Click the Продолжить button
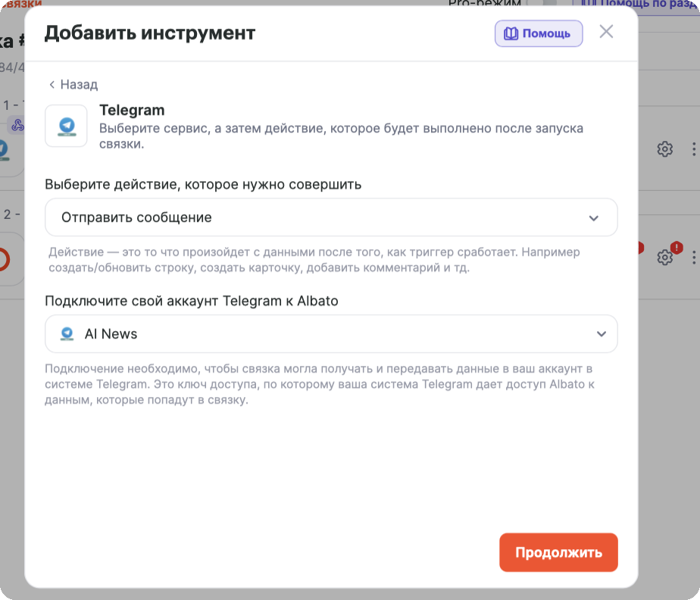Image resolution: width=700 pixels, height=600 pixels. click(558, 552)
